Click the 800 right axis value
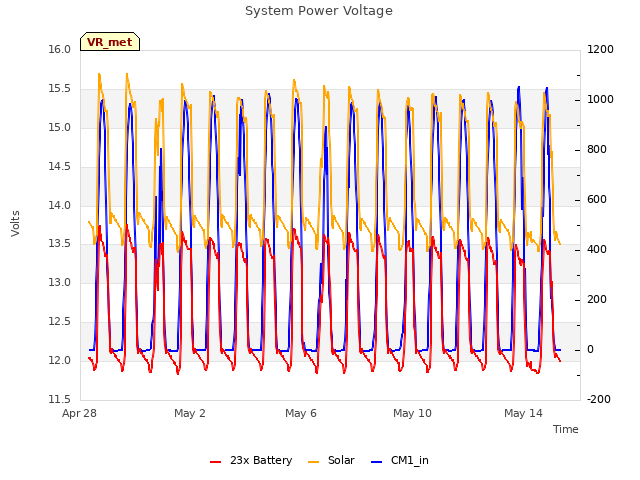Screen dimensions: 640x480 (x=597, y=149)
